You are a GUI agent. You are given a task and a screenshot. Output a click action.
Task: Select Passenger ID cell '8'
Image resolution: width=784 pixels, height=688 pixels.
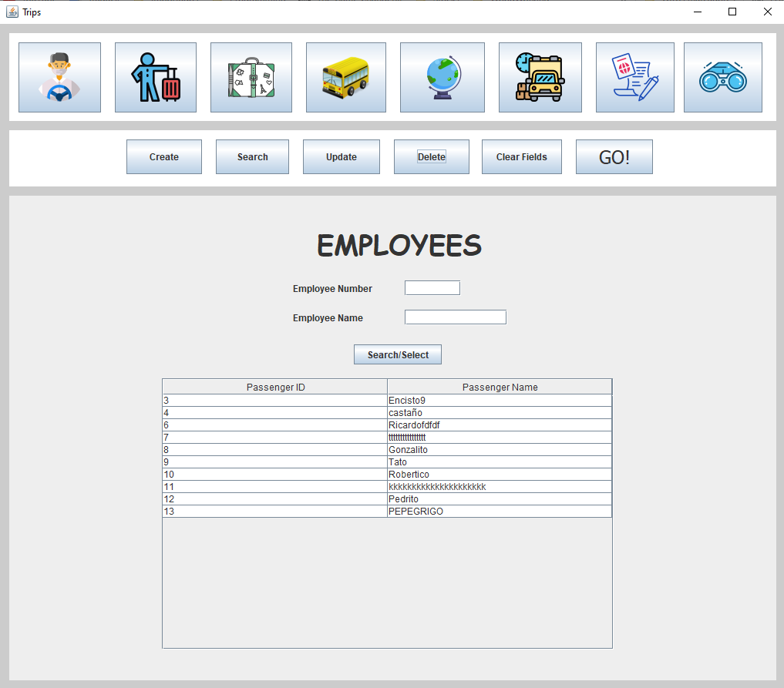click(x=275, y=450)
